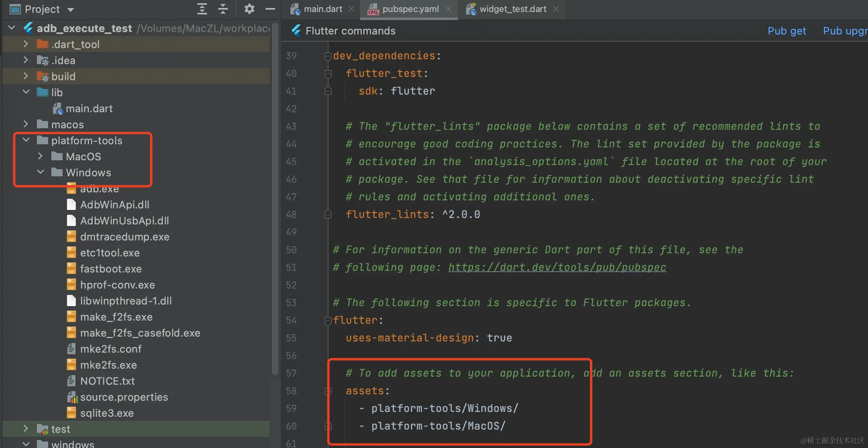Collapse the Windows folder under platform-tools
This screenshot has height=448, width=868.
41,172
